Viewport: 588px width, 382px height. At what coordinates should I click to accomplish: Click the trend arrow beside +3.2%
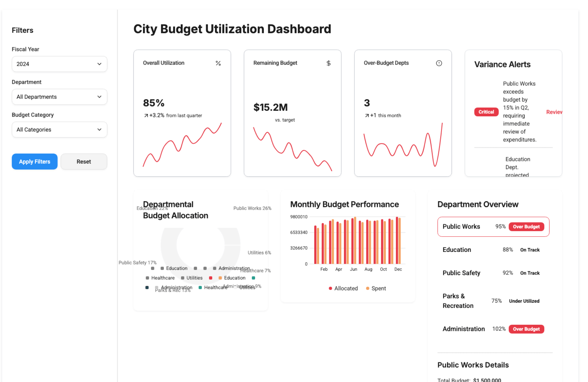click(x=146, y=115)
